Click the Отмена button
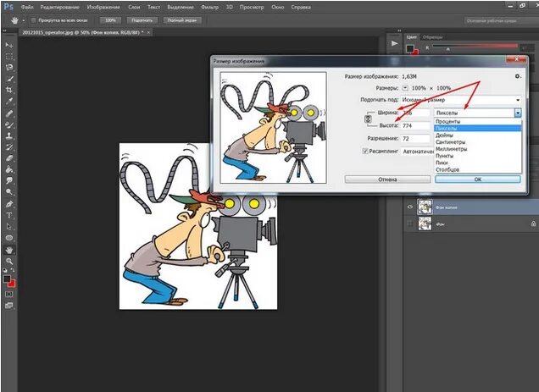This screenshot has height=392, width=539. click(387, 179)
